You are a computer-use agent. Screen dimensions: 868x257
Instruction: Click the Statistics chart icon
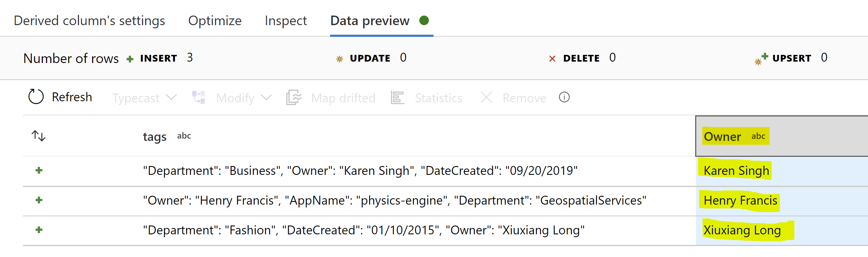397,97
